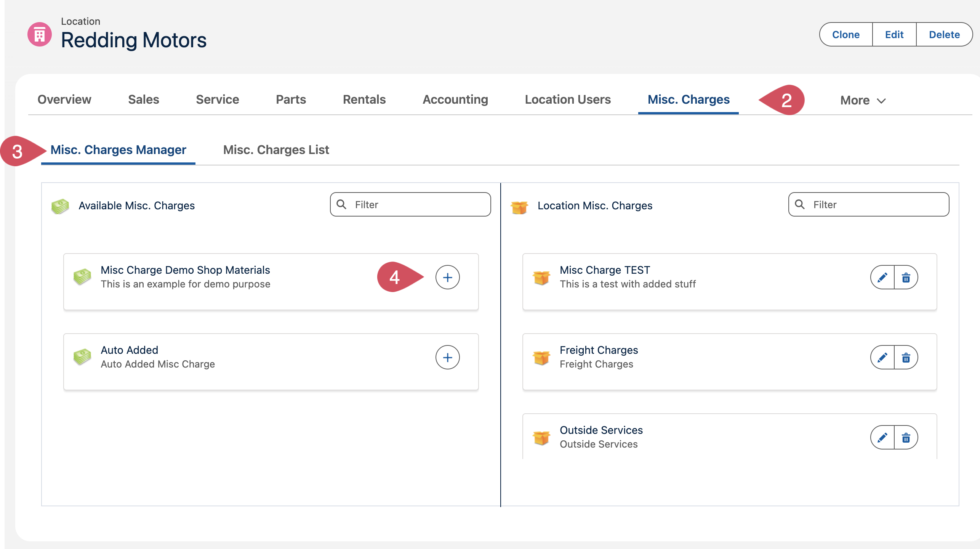The width and height of the screenshot is (980, 549).
Task: Click the 'Misc Charge Demo Shop Materials' title
Action: [x=185, y=270]
